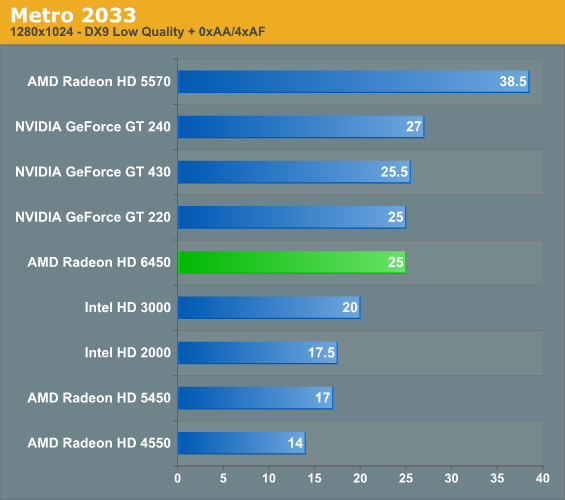
Task: Select the 'Intel HD 2000' label
Action: click(x=128, y=353)
